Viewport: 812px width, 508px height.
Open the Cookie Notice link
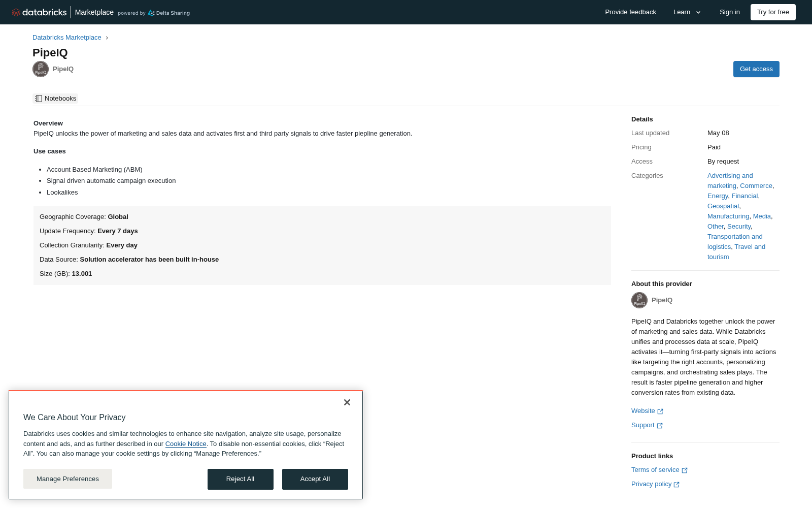186,444
